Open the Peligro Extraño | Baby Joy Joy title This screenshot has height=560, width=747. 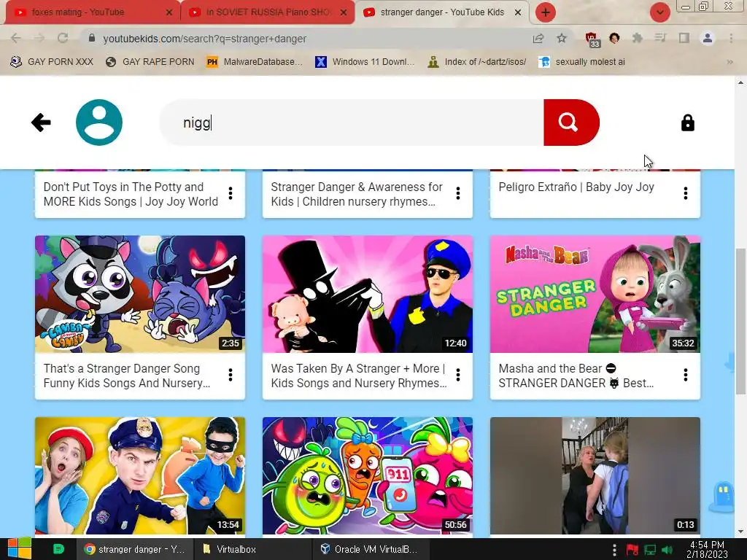pos(576,187)
